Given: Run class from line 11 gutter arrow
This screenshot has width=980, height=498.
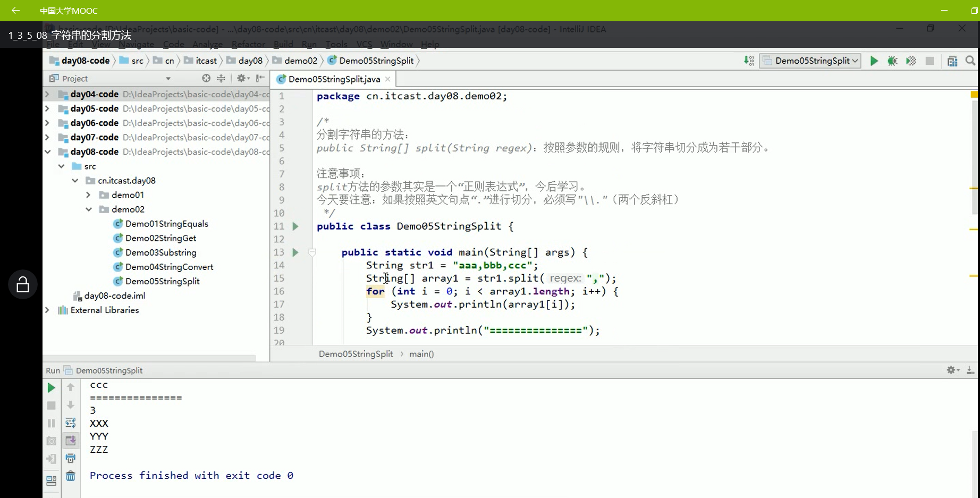Looking at the screenshot, I should (295, 226).
